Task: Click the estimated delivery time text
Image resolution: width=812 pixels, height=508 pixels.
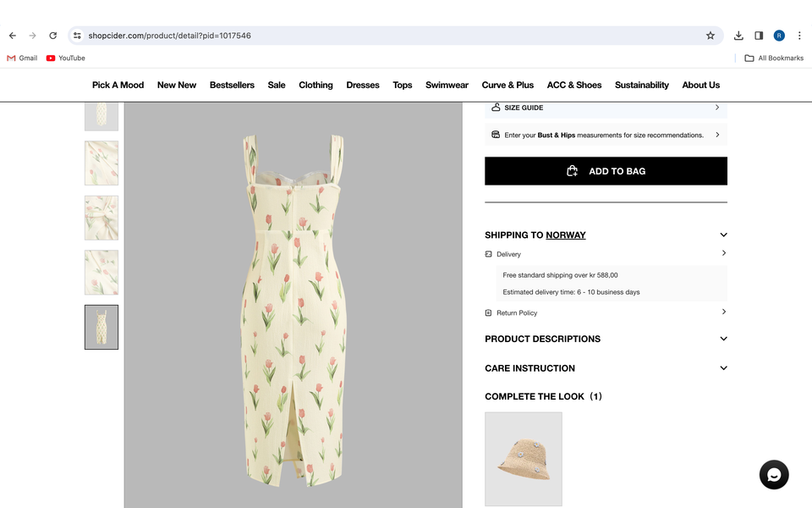Action: pos(571,292)
